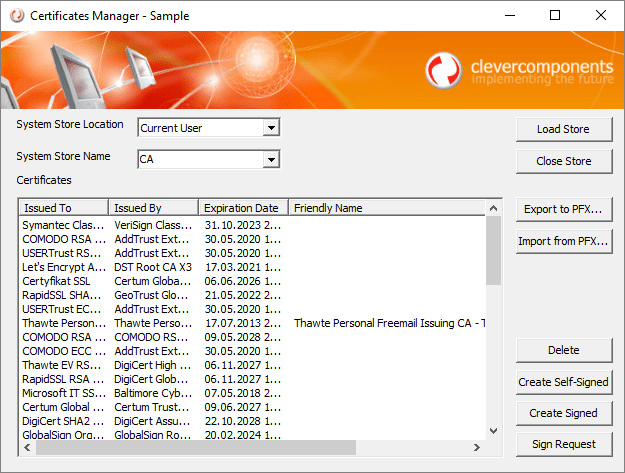The image size is (625, 473).
Task: Click the DigiCert High ... issuer cell
Action: [152, 365]
